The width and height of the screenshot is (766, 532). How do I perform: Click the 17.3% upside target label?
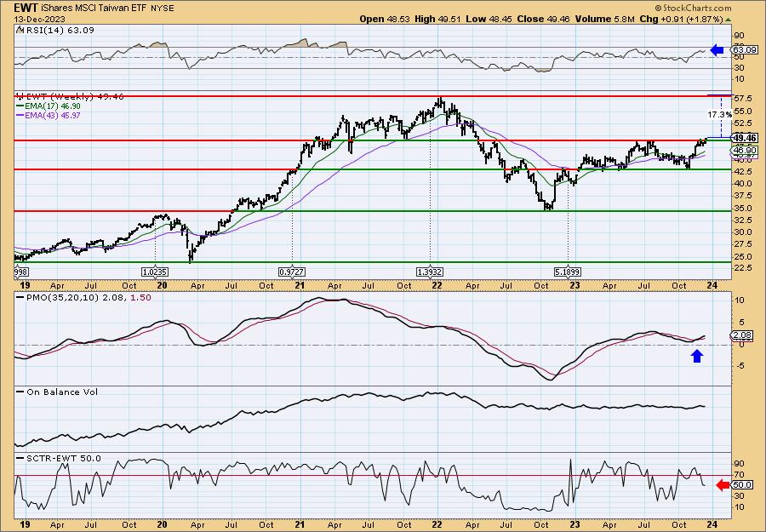[x=719, y=115]
